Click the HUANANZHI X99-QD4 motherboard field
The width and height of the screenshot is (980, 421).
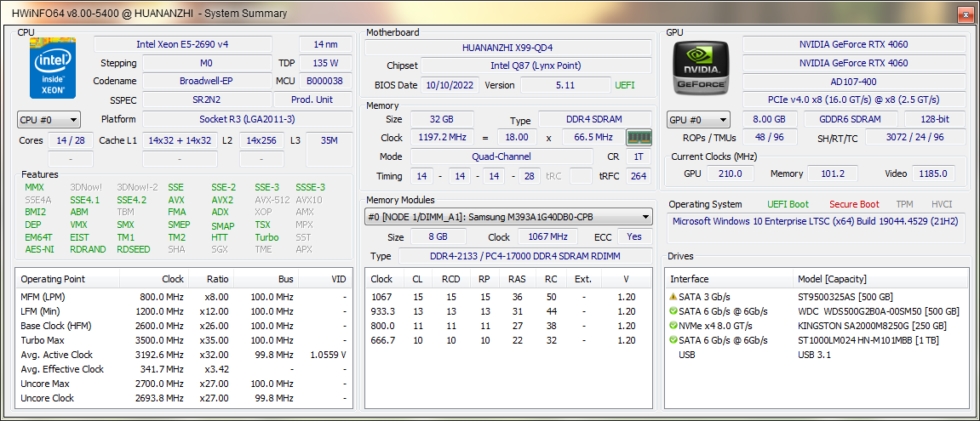(507, 48)
